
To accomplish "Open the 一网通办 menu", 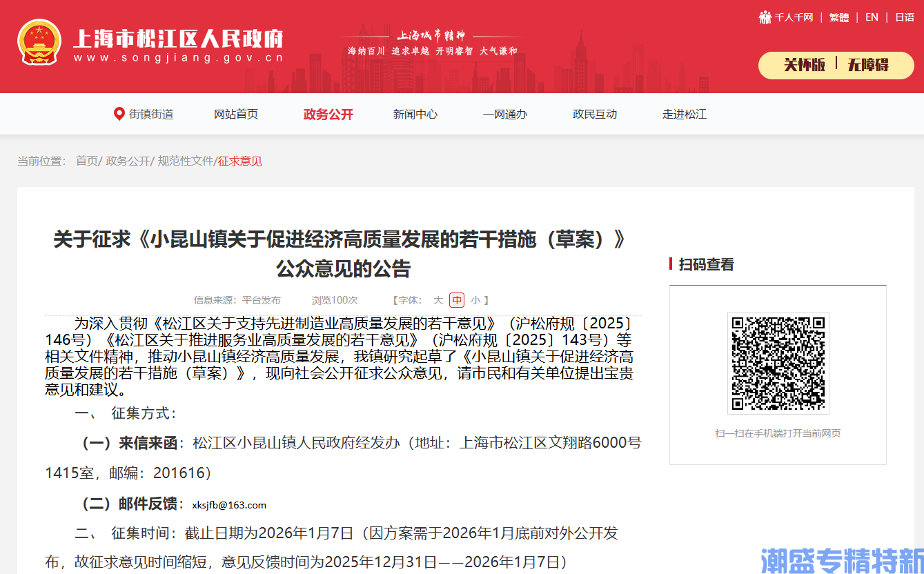I will [x=505, y=115].
